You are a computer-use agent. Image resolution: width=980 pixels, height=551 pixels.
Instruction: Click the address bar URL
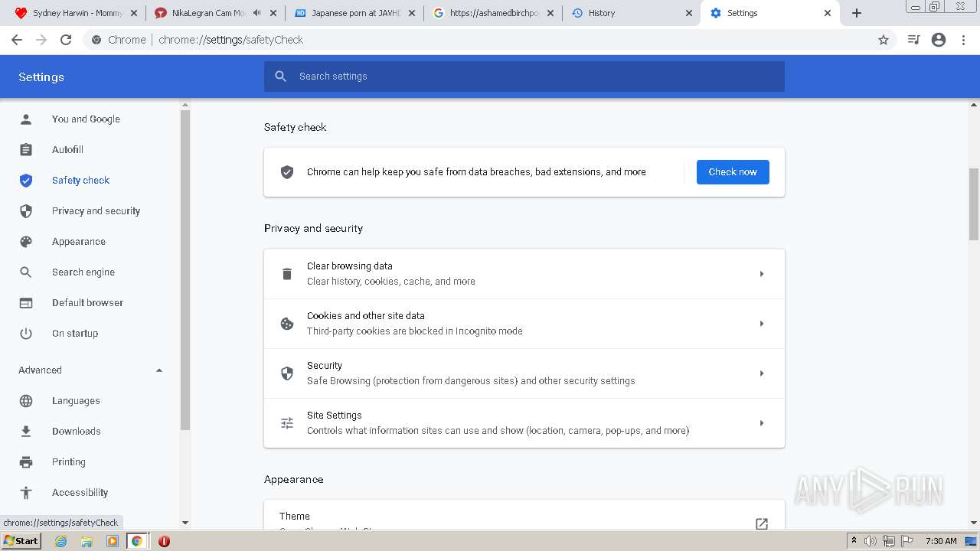[230, 40]
